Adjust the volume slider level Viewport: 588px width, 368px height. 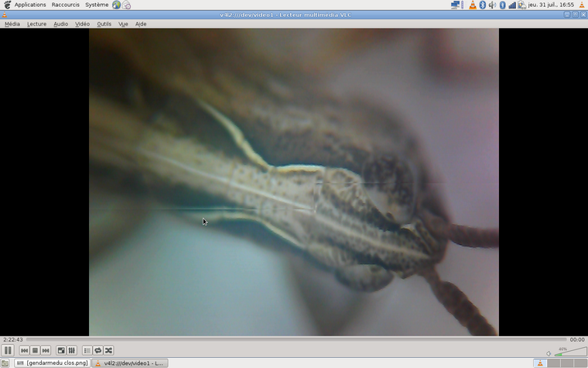pos(569,353)
